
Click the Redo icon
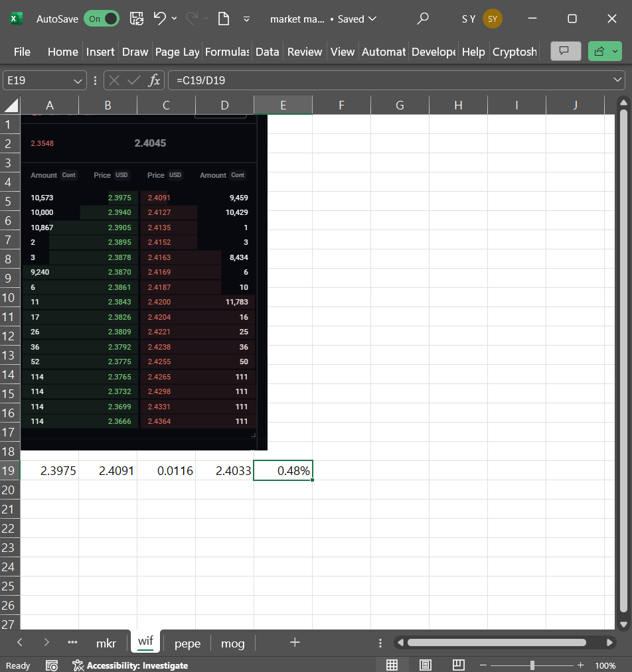(x=192, y=19)
